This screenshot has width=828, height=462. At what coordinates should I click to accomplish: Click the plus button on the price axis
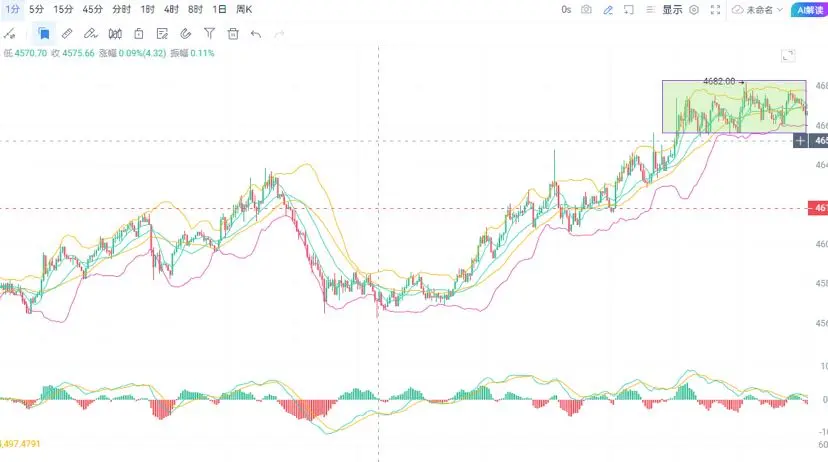point(800,140)
